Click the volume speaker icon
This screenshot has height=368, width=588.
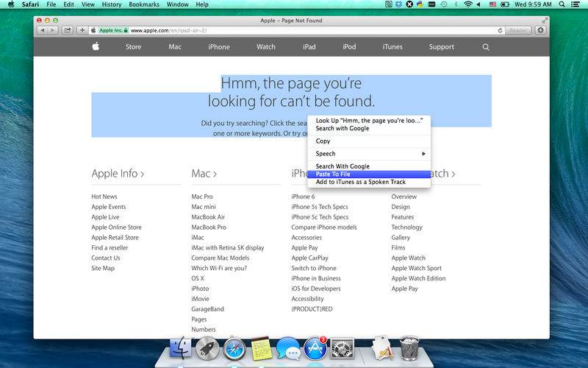(x=478, y=4)
